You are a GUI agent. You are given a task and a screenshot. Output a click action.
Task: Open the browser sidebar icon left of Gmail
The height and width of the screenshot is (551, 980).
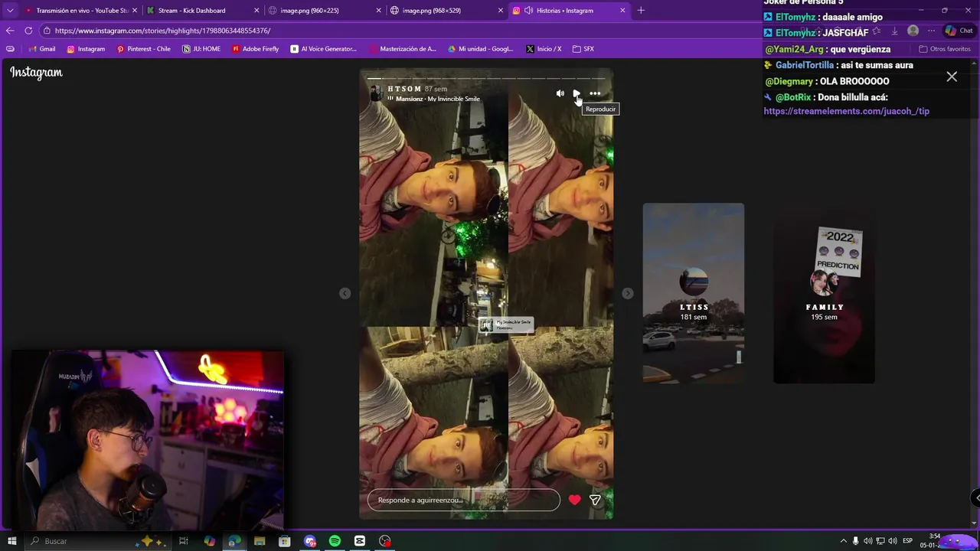pos(10,49)
